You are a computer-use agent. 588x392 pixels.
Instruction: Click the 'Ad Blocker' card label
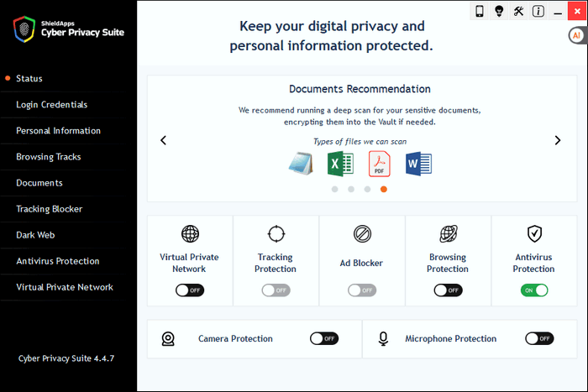click(x=361, y=263)
